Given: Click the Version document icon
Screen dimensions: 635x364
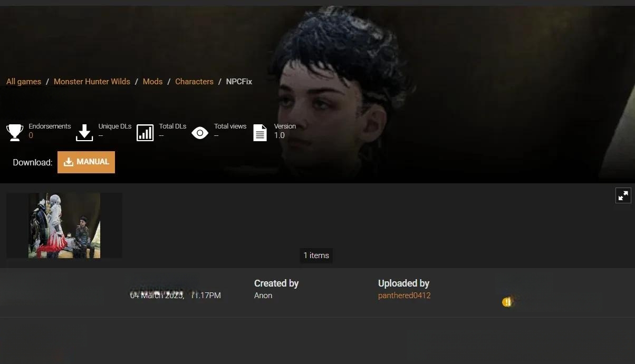Looking at the screenshot, I should pyautogui.click(x=260, y=133).
